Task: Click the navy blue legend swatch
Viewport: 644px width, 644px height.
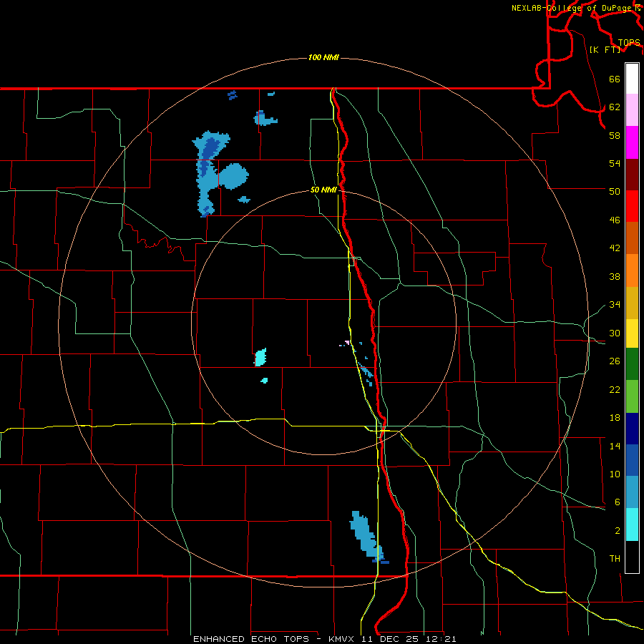Action: click(632, 429)
